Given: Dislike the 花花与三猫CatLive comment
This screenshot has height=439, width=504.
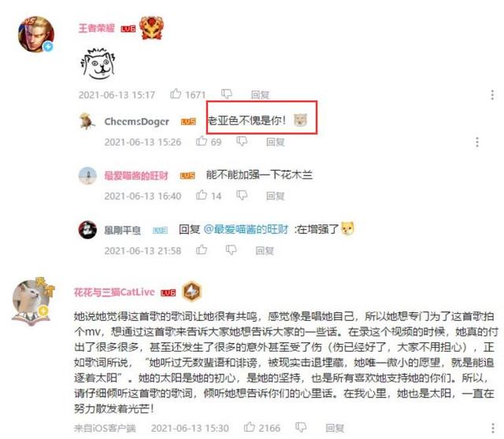Looking at the screenshot, I should coord(301,427).
